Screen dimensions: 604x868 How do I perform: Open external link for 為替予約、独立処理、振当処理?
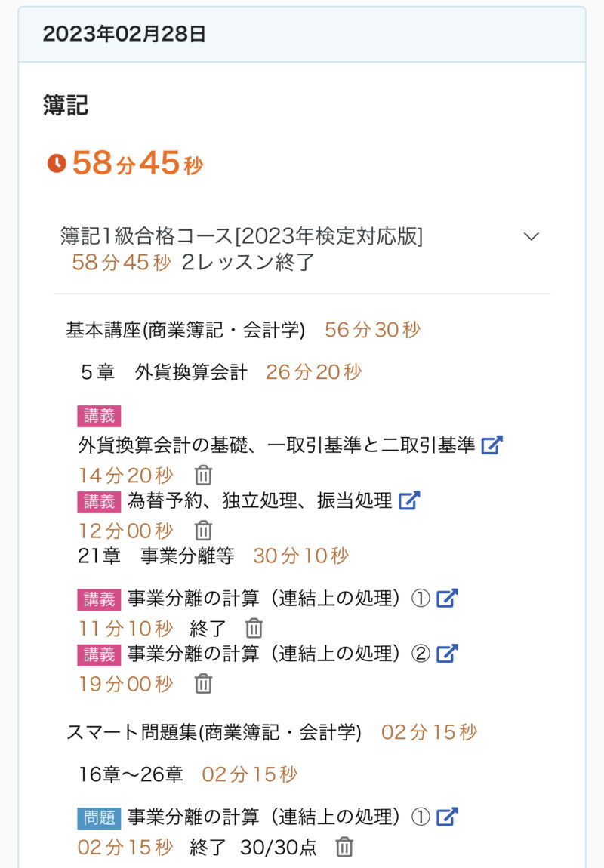[x=409, y=500]
